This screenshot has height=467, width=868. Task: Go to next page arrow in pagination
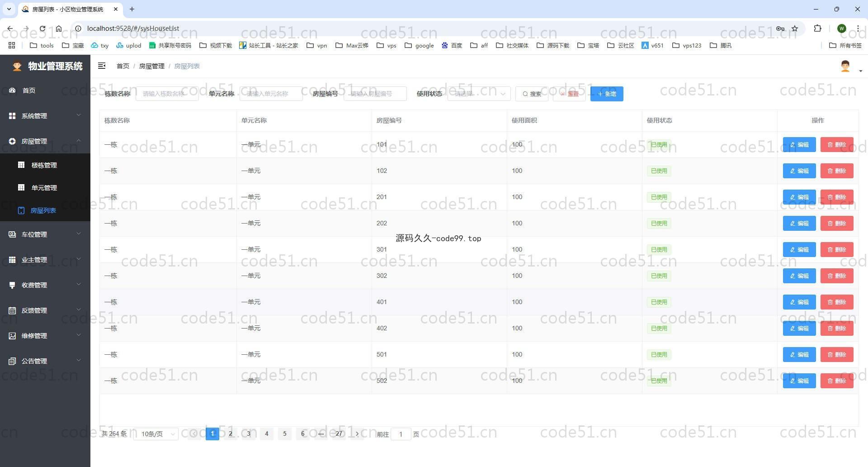coord(357,434)
